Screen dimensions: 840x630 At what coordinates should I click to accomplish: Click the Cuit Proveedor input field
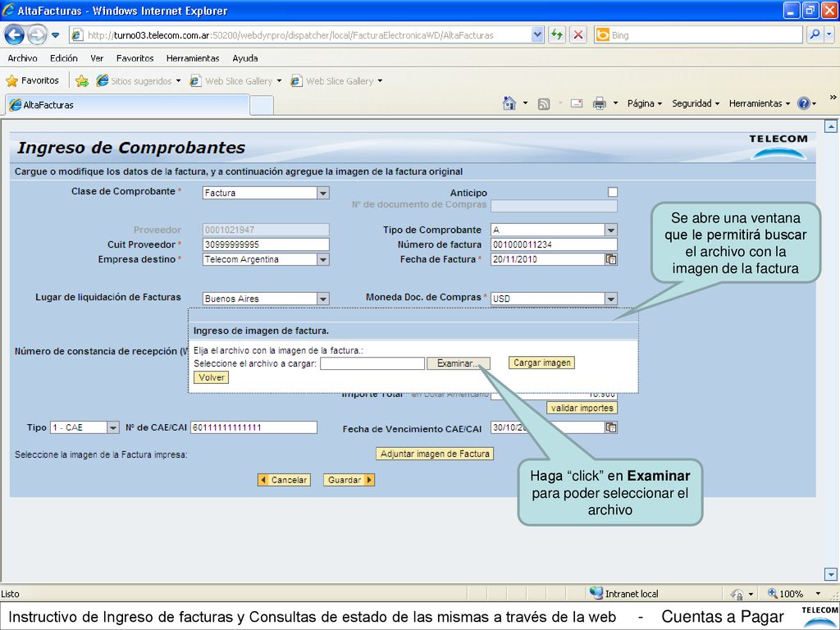click(x=267, y=244)
